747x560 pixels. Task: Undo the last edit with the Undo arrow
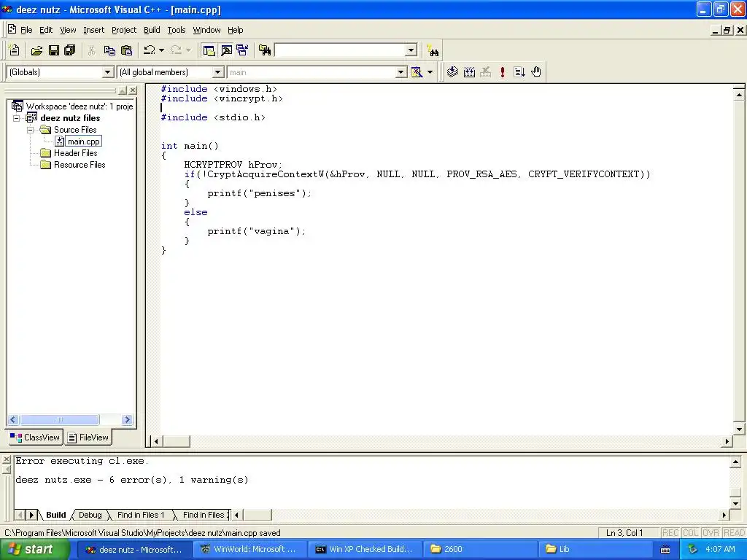149,50
